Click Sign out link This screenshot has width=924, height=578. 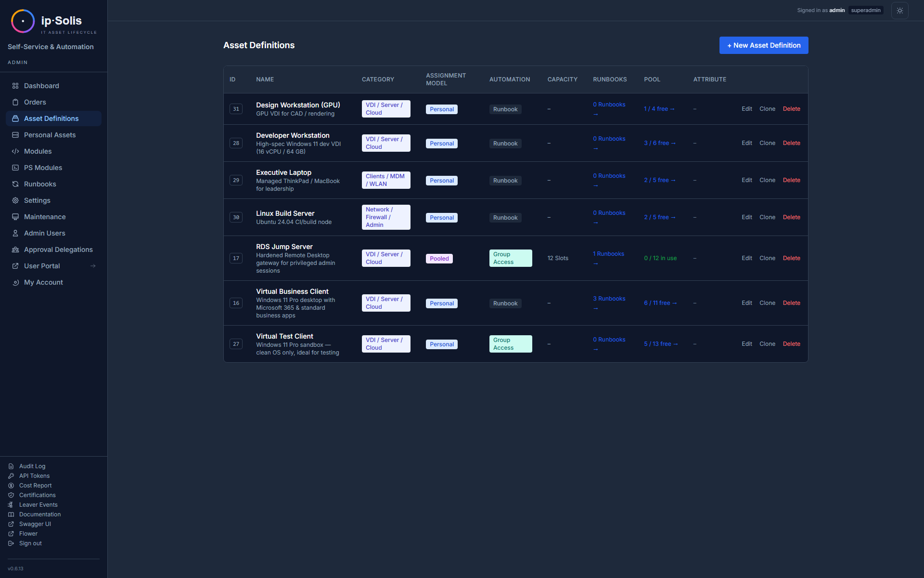click(x=30, y=543)
